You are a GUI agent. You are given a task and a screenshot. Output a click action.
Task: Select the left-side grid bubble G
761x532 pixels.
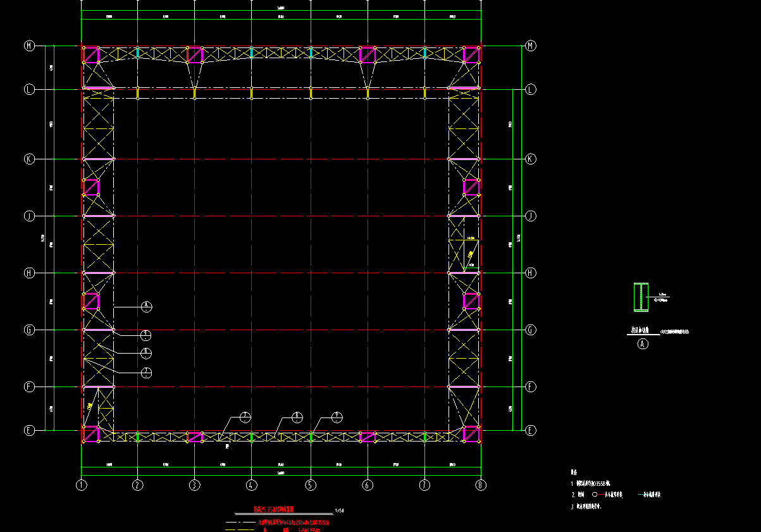[29, 330]
